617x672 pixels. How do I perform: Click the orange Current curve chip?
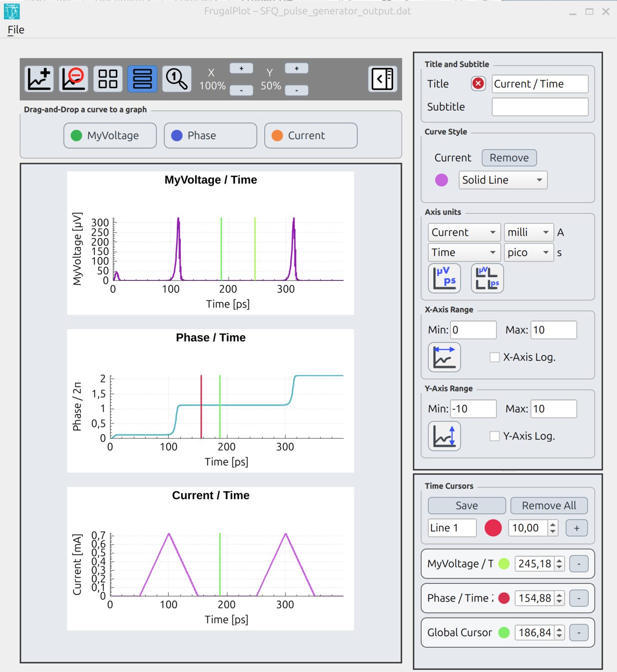(x=311, y=135)
